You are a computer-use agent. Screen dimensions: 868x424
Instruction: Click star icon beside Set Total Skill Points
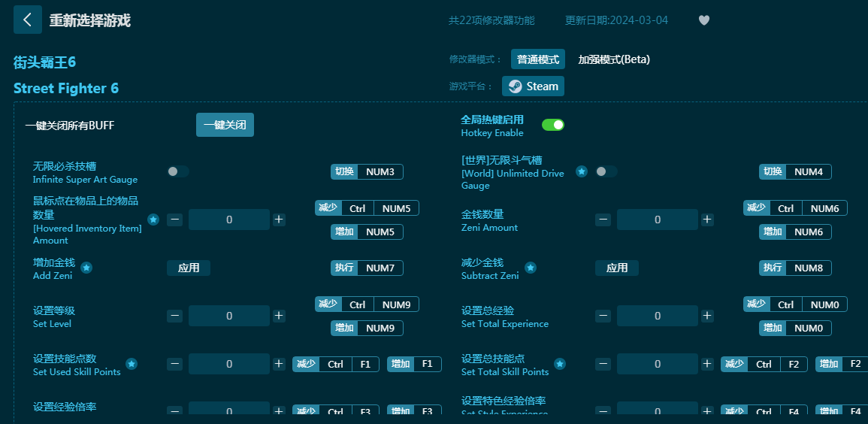pyautogui.click(x=560, y=364)
